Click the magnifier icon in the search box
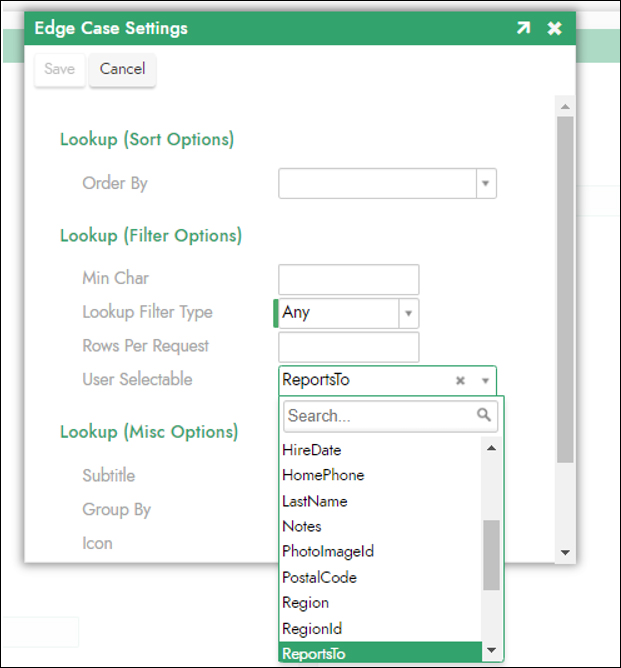This screenshot has height=668, width=621. coord(484,415)
